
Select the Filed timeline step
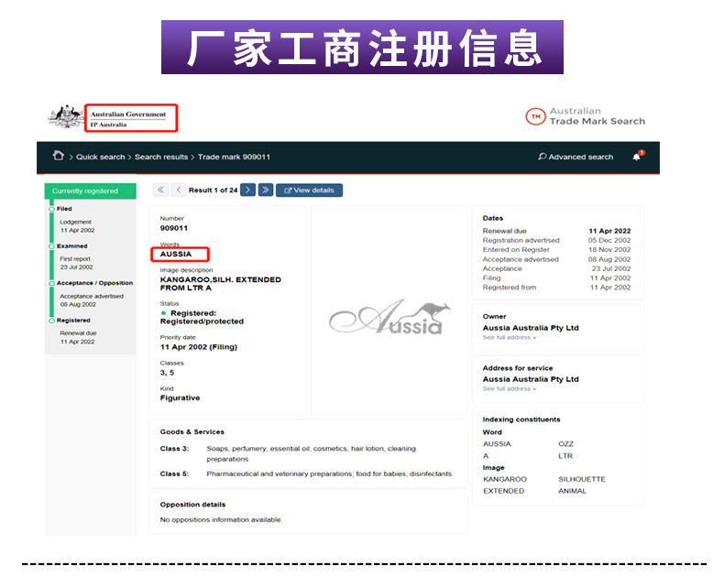pyautogui.click(x=64, y=209)
